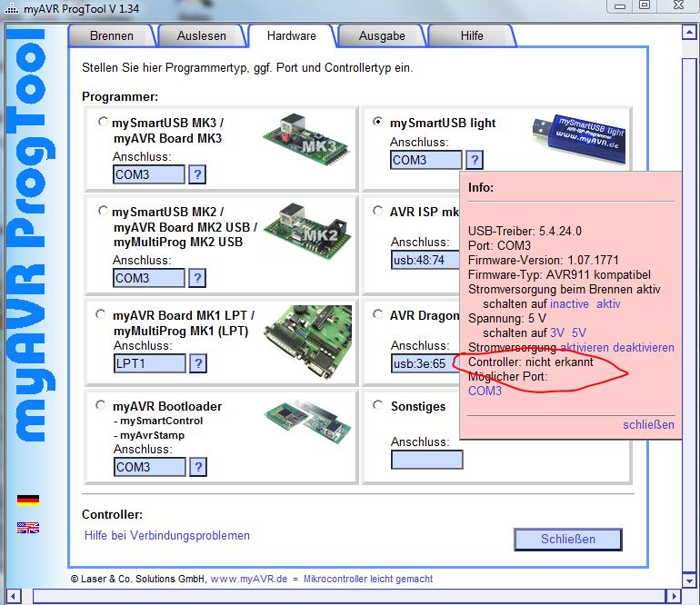Click the help icon beside Bootloader port field
The width and height of the screenshot is (700, 605).
tap(198, 467)
